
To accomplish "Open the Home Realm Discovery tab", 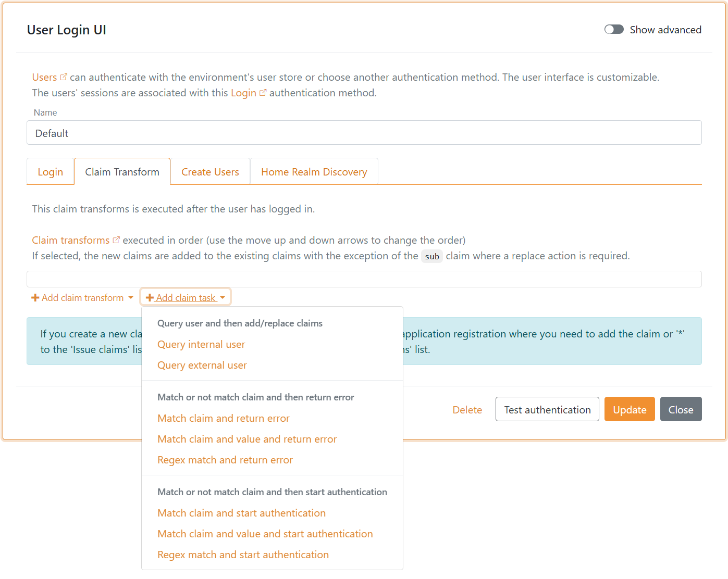I will (314, 172).
